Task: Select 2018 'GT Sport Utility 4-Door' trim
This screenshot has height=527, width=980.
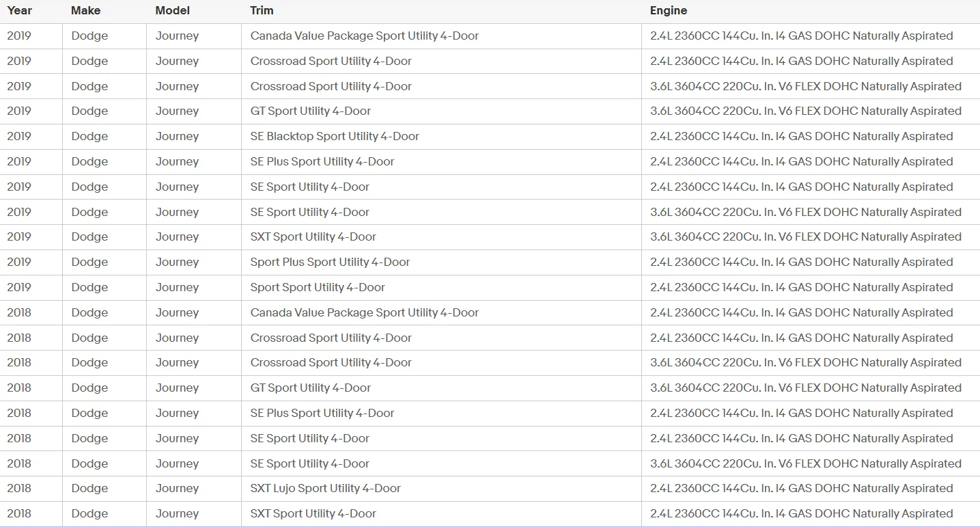Action: coord(311,388)
